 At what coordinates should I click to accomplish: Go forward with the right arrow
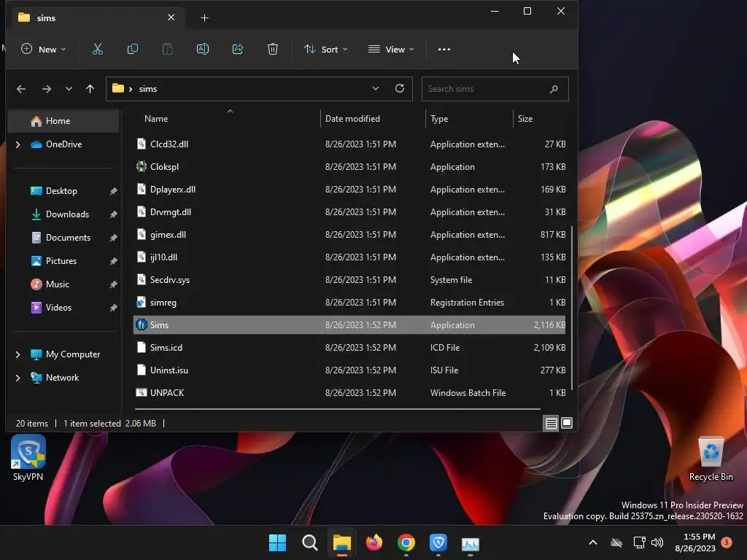click(x=46, y=89)
